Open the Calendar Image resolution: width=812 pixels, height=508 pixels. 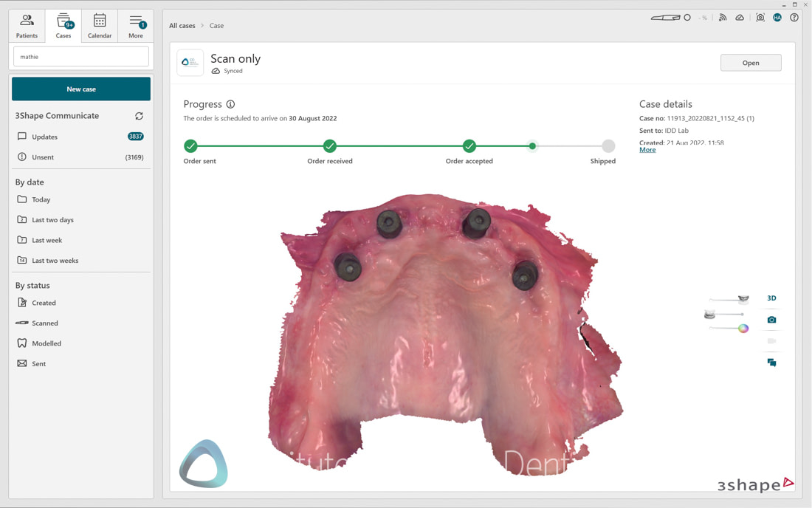100,25
